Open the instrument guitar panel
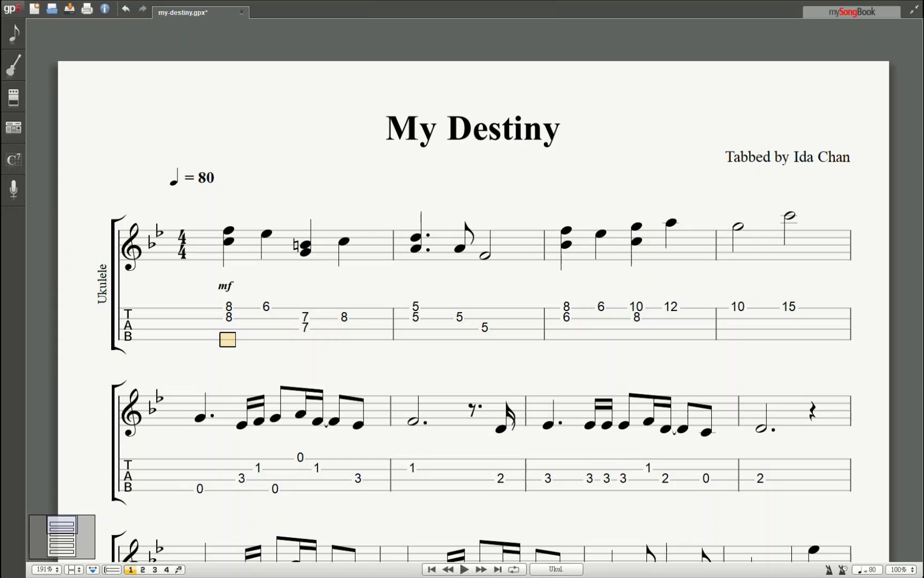The image size is (924, 578). tap(13, 65)
